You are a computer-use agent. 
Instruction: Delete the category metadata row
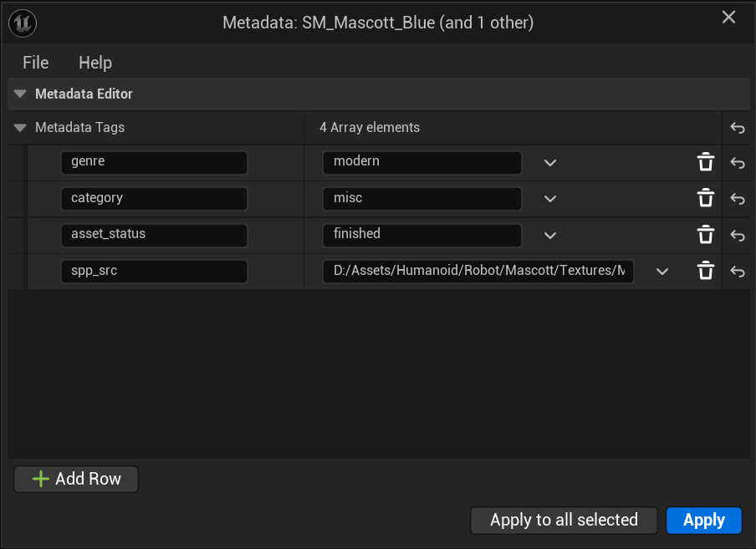(x=705, y=199)
